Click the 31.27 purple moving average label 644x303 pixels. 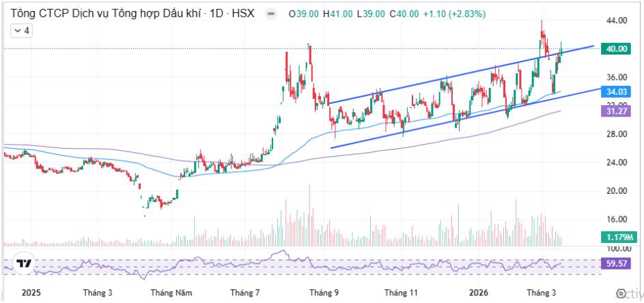[x=616, y=111]
